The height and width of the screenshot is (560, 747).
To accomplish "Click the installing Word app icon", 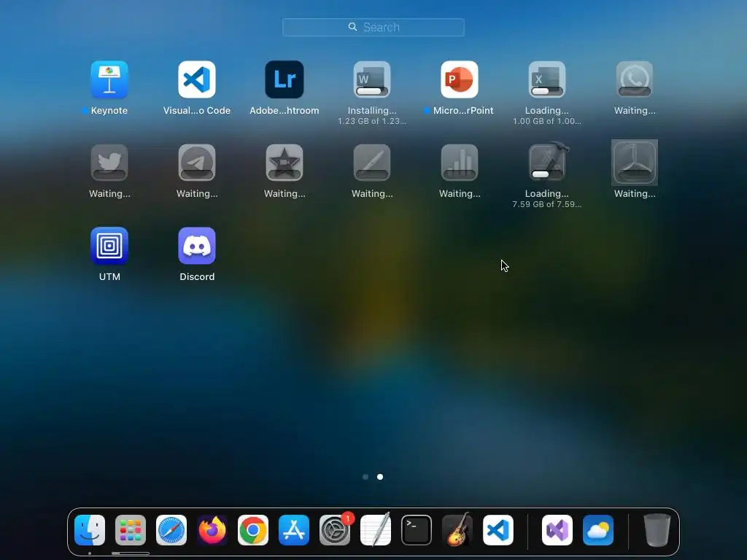I will coord(372,79).
